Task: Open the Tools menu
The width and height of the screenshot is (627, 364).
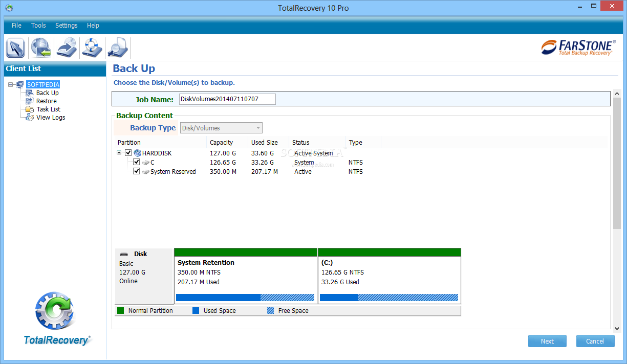Action: click(38, 26)
